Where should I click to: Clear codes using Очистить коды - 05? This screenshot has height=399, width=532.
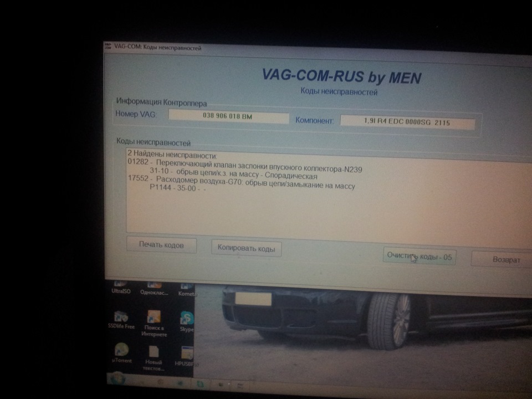tap(420, 257)
